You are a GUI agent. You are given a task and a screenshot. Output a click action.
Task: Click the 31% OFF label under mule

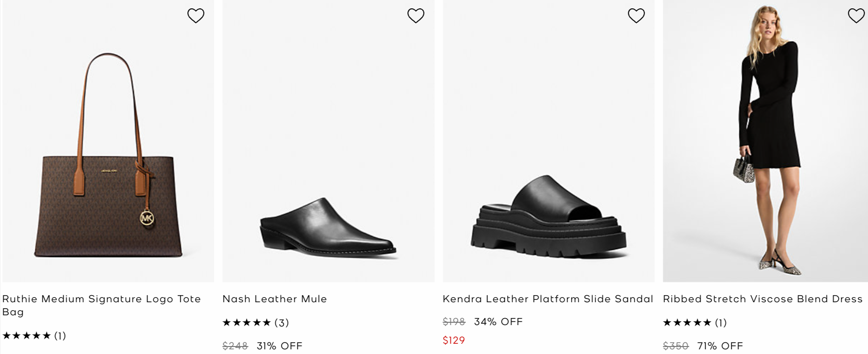pyautogui.click(x=280, y=346)
